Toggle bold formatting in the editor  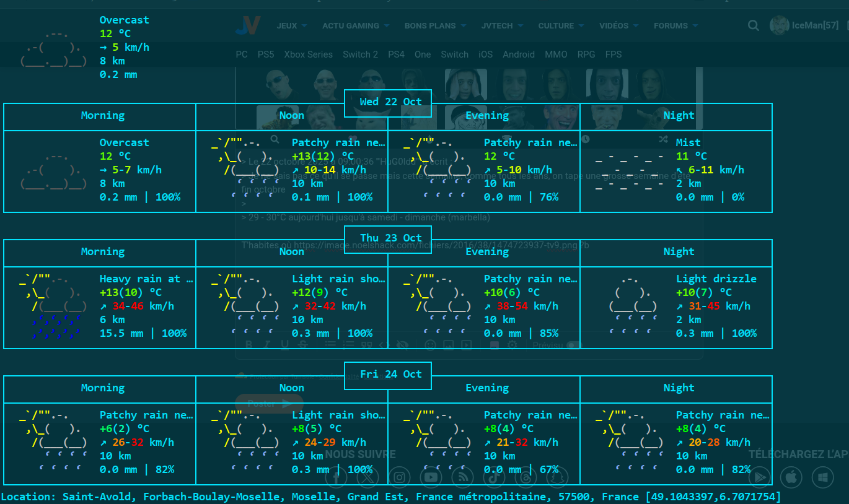point(249,345)
